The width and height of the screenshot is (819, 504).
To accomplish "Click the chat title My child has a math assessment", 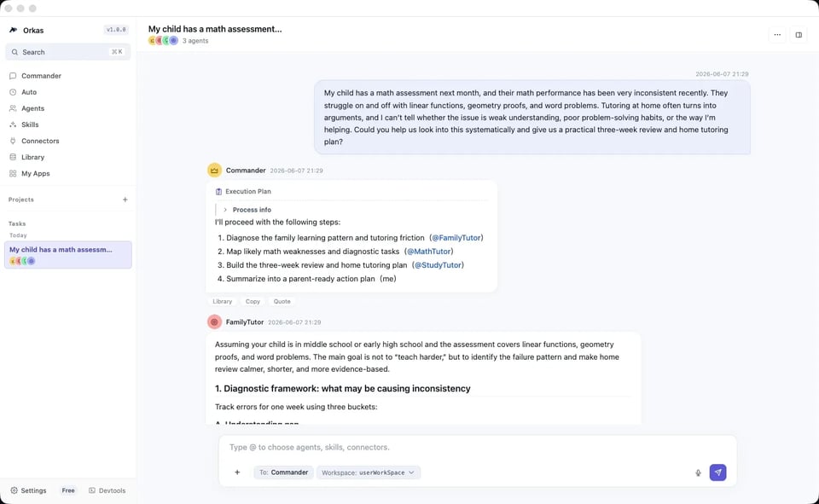I will (215, 29).
